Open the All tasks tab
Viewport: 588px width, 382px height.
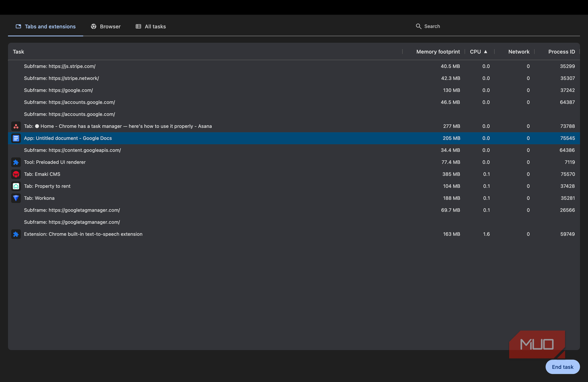pos(151,26)
